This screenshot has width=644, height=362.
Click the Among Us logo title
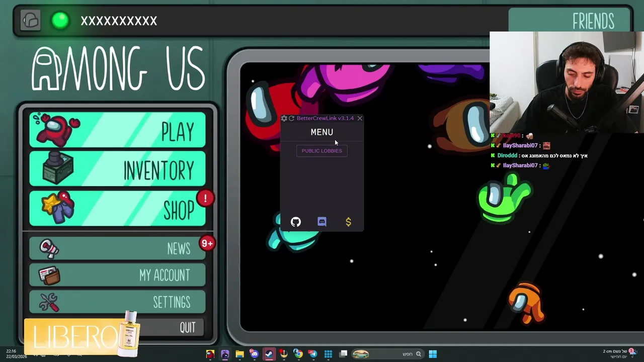pos(119,69)
